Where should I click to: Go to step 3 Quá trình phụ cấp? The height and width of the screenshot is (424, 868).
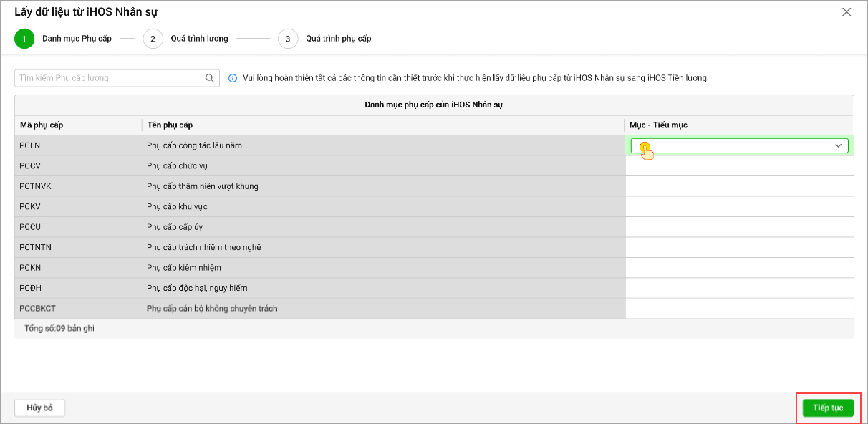pos(324,39)
